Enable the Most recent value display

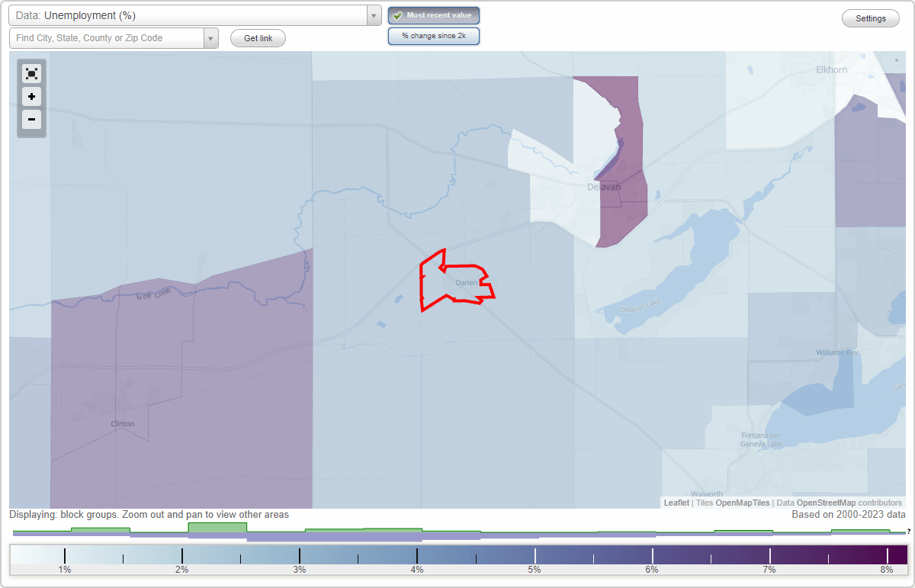[433, 14]
